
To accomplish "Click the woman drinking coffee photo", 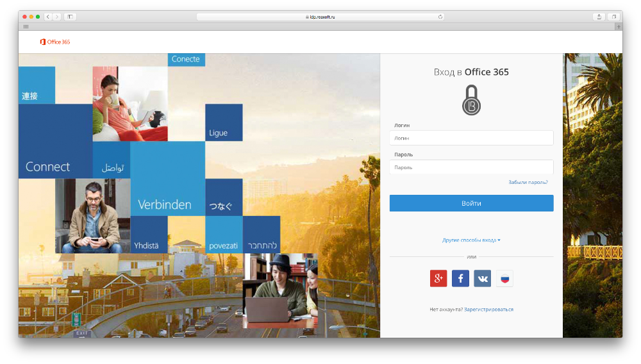I will pyautogui.click(x=130, y=104).
